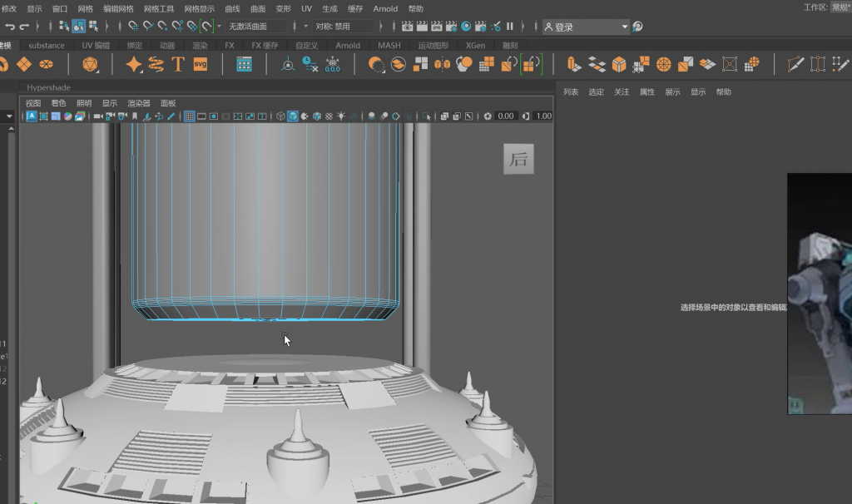Toggle the viewport grid display
This screenshot has height=504, width=852.
[190, 116]
